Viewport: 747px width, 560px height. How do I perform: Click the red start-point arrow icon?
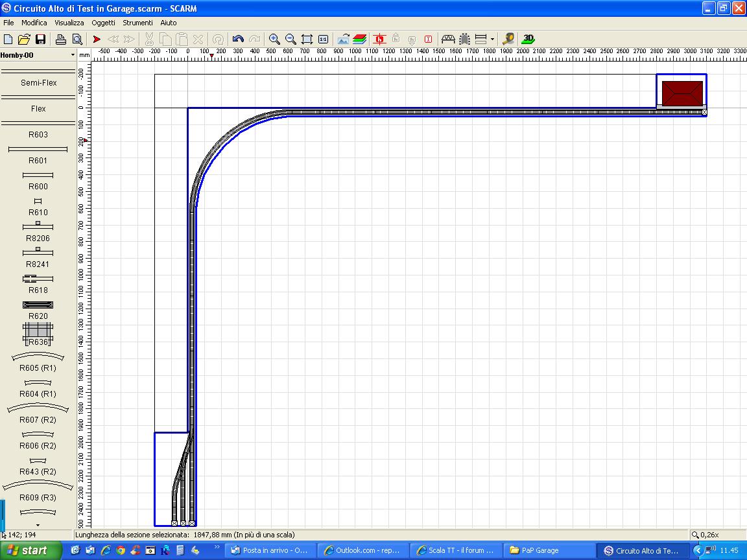tap(97, 39)
